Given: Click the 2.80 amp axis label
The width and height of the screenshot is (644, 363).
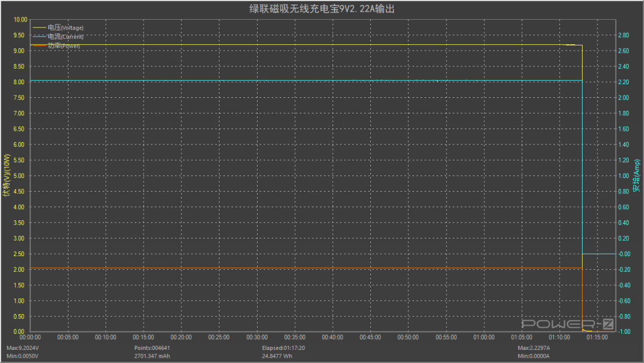Looking at the screenshot, I should click(x=624, y=35).
